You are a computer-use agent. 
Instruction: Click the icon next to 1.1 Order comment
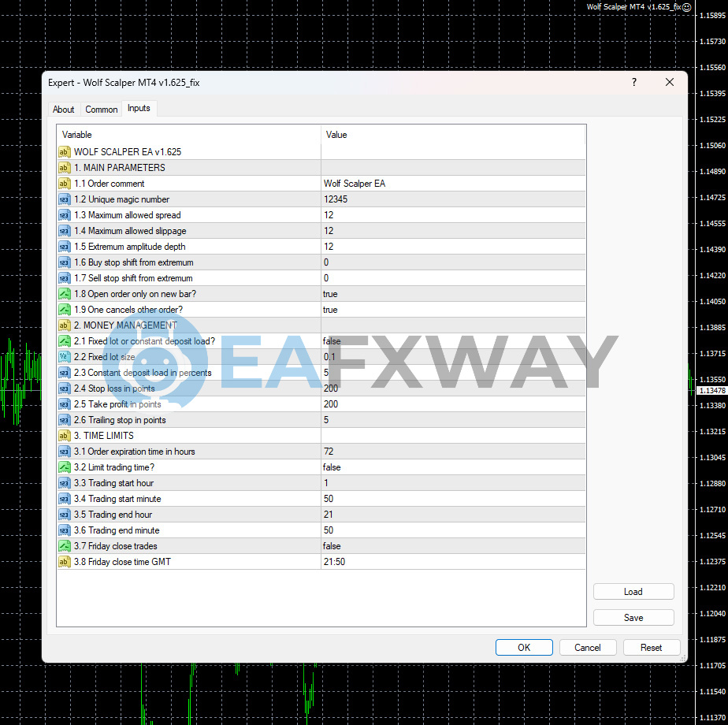pyautogui.click(x=64, y=184)
